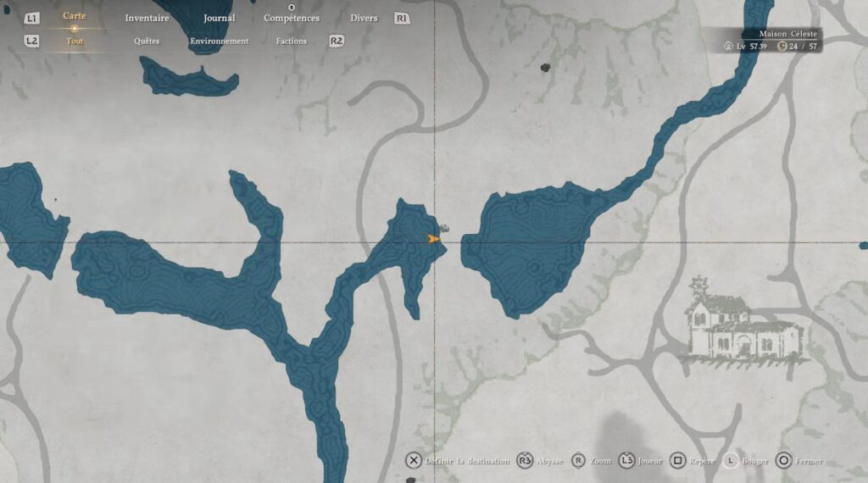This screenshot has width=868, height=483.
Task: Click the mastery badge icon beside 24 / 57
Action: tap(782, 47)
